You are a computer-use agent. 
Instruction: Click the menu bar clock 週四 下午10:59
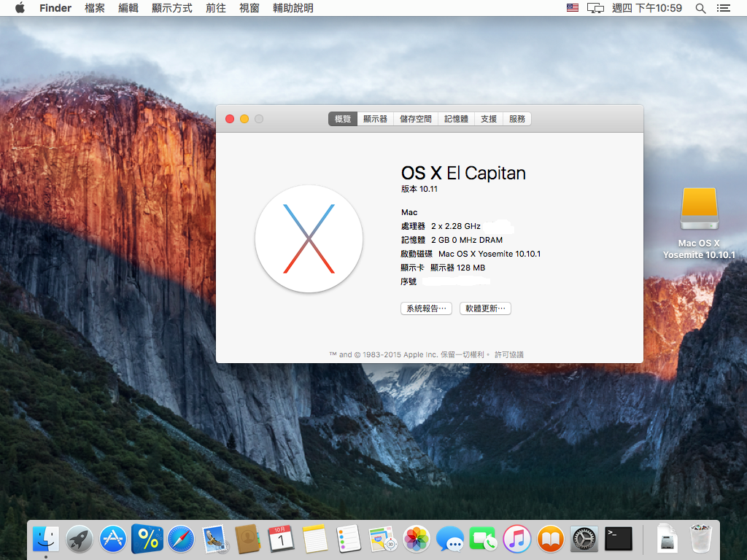pyautogui.click(x=647, y=8)
